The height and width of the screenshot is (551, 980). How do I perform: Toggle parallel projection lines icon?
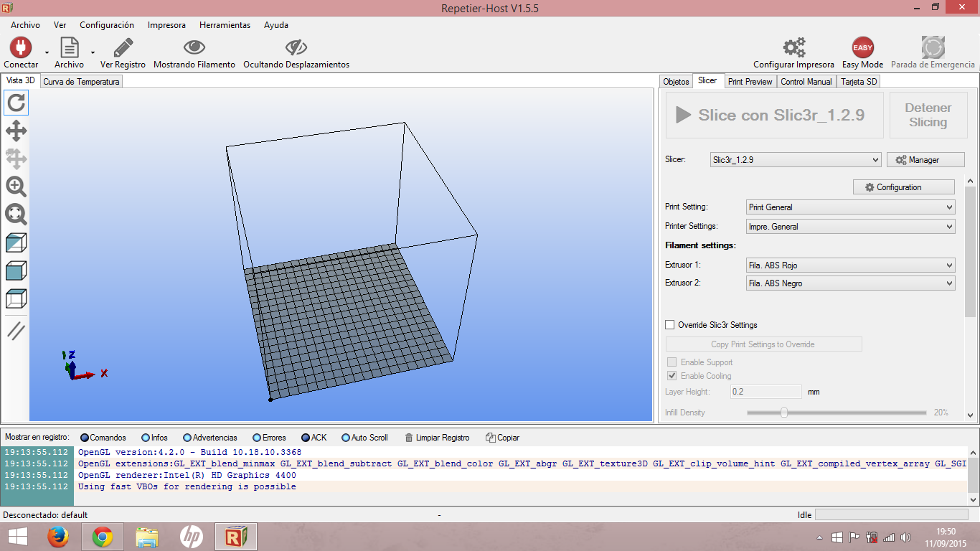click(x=17, y=330)
